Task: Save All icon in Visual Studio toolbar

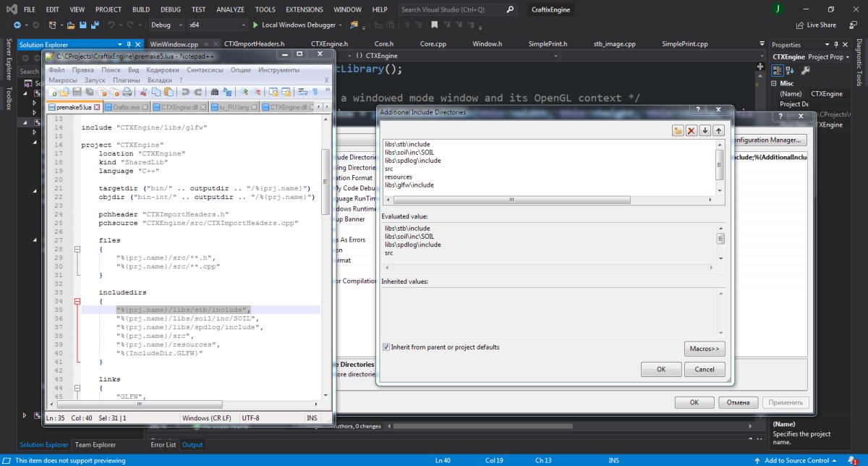Action: point(95,25)
